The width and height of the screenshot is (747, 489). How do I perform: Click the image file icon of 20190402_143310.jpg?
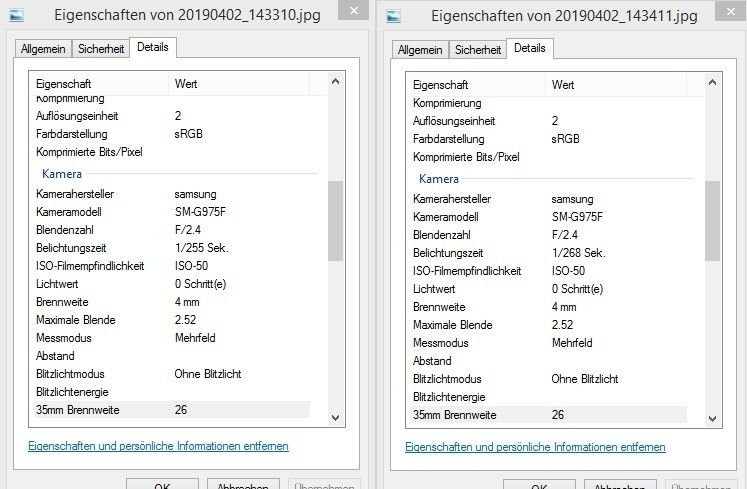click(16, 15)
